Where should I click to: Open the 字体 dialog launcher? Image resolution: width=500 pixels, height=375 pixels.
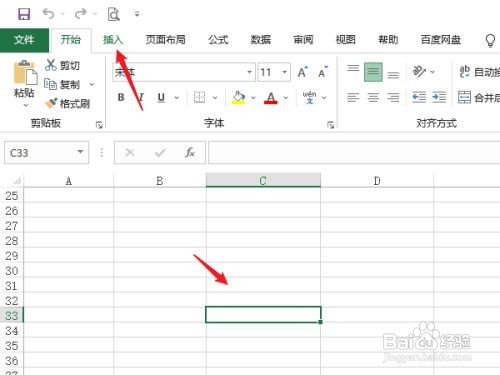331,125
